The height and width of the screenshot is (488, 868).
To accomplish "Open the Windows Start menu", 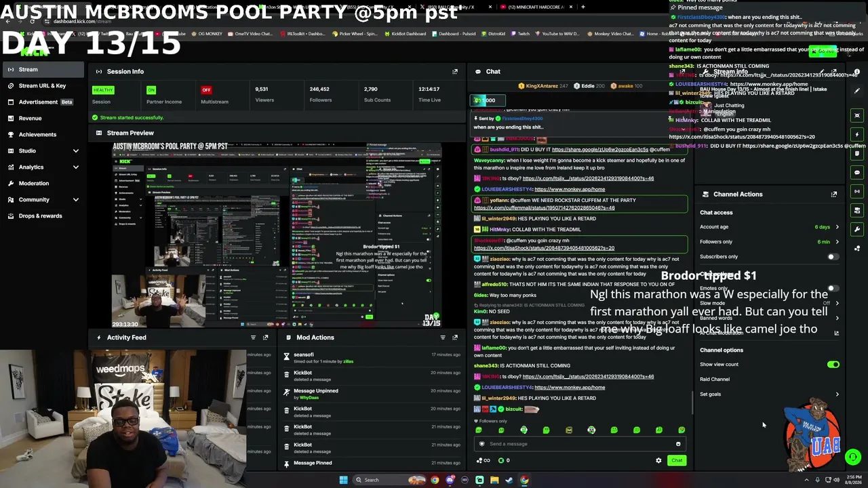I will [344, 480].
